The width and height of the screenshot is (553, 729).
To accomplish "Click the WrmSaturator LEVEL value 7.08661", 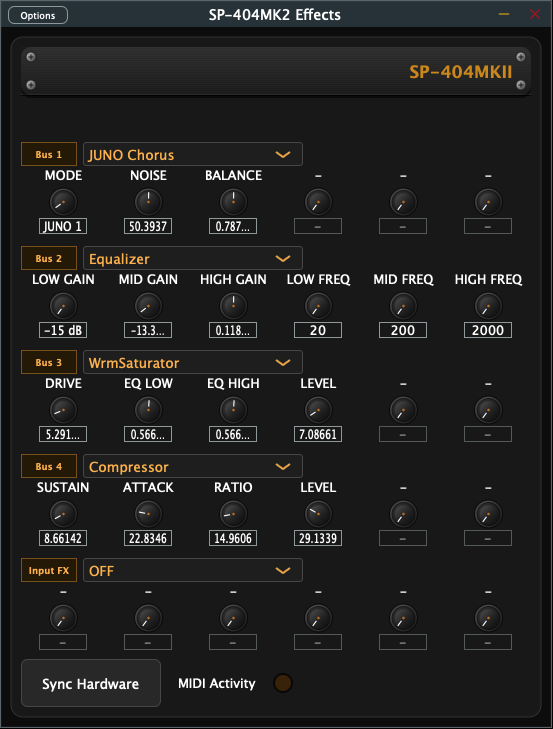I will tap(318, 434).
